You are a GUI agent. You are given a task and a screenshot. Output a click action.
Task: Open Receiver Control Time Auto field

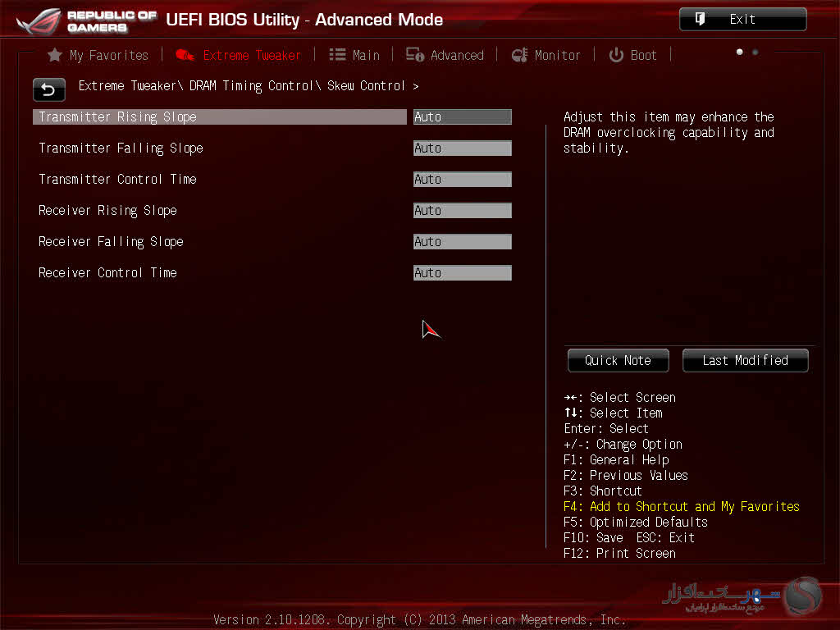[x=462, y=273]
